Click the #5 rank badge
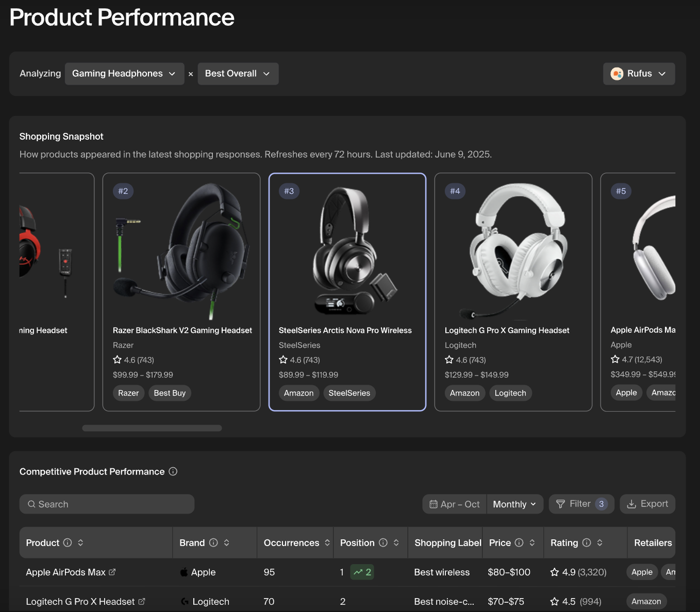Viewport: 700px width, 612px height. tap(621, 191)
